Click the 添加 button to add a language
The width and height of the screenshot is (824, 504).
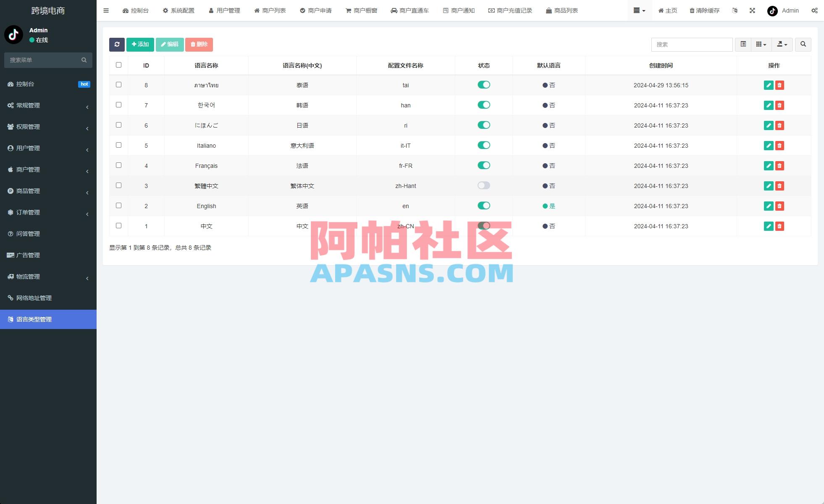pos(140,44)
